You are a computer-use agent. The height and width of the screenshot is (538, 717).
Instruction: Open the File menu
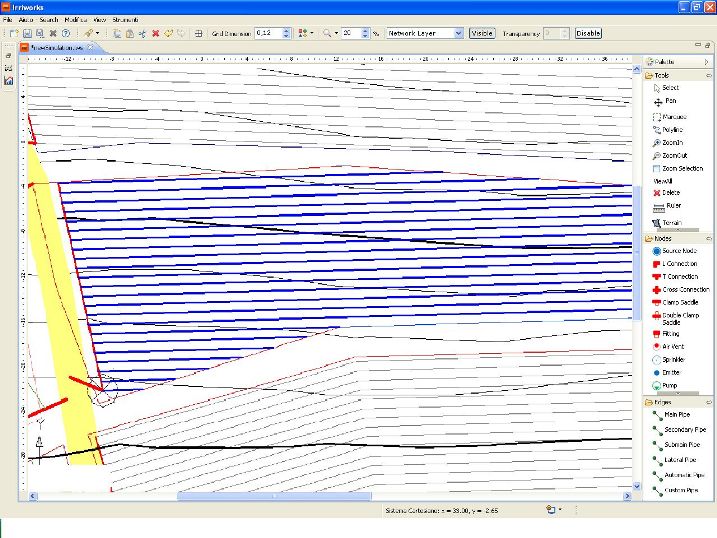point(8,19)
